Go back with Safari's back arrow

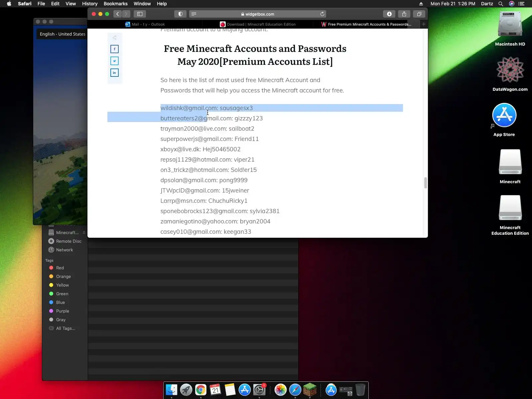117,14
